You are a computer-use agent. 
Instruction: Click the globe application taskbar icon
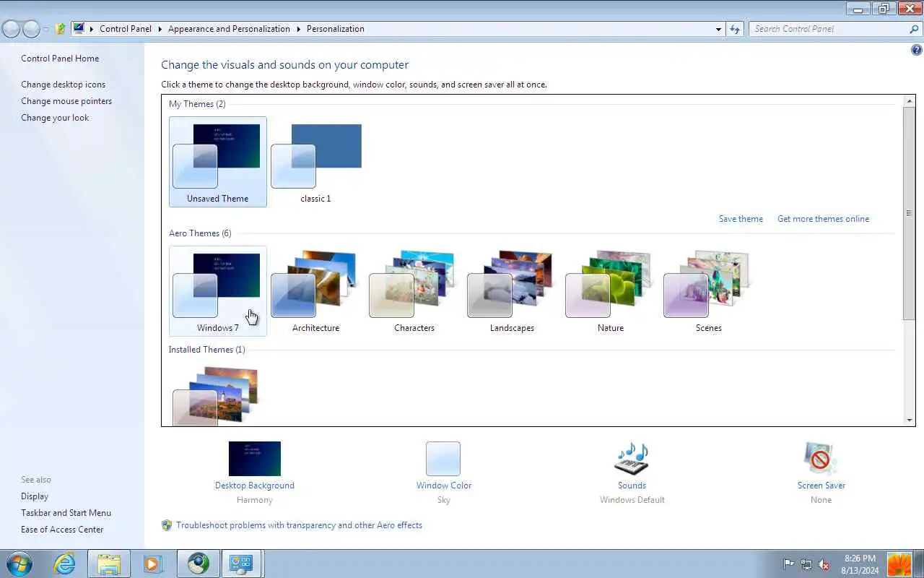198,564
